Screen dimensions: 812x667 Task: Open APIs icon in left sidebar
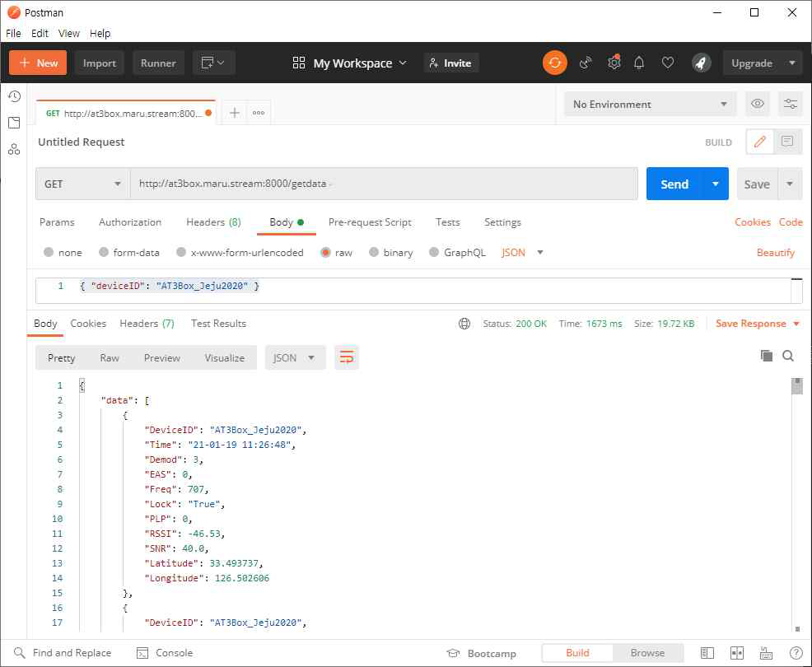14,150
